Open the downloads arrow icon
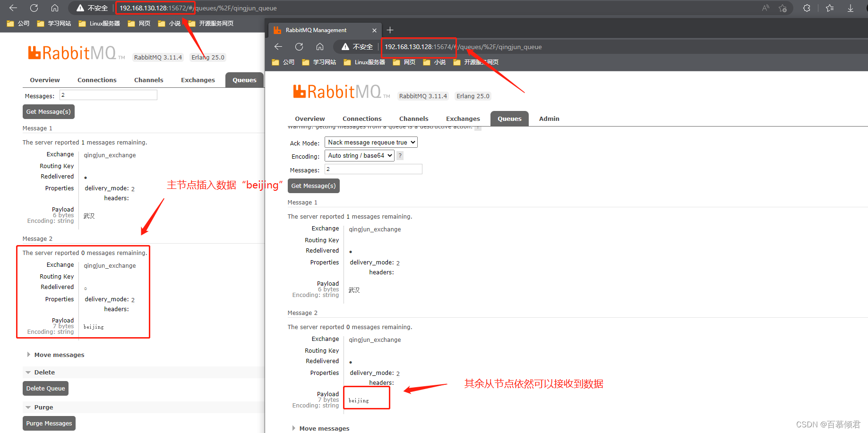This screenshot has height=433, width=868. pyautogui.click(x=851, y=8)
